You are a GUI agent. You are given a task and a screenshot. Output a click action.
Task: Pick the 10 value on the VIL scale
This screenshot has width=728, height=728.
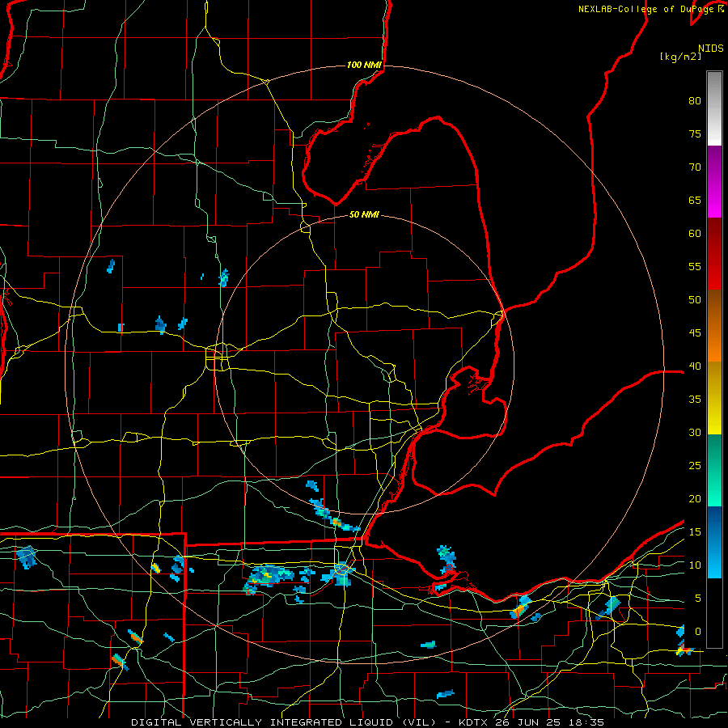pyautogui.click(x=695, y=565)
